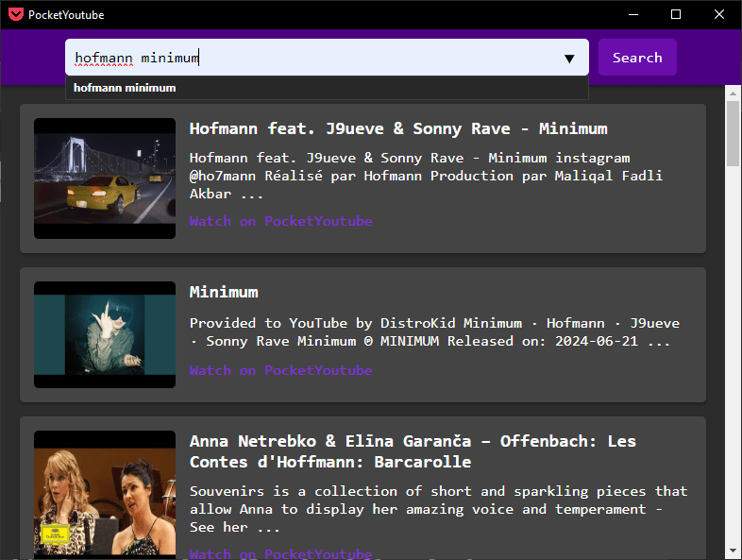The image size is (742, 560).
Task: Click the 'Souvenirs is a collection' description
Action: click(438, 509)
